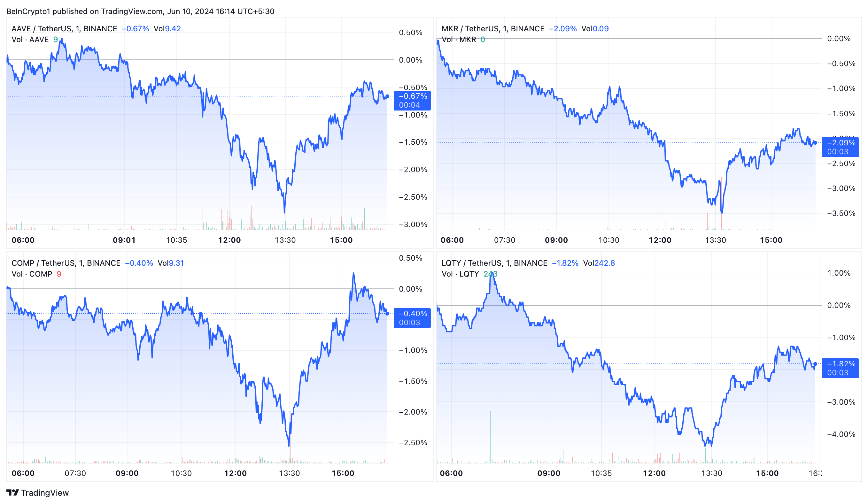Open the COMP / TetherUS chart title
Viewport: 868px width, 504px height.
tap(66, 263)
